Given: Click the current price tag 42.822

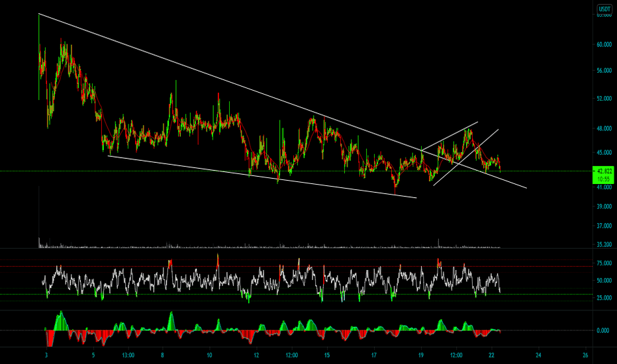Looking at the screenshot, I should point(604,171).
